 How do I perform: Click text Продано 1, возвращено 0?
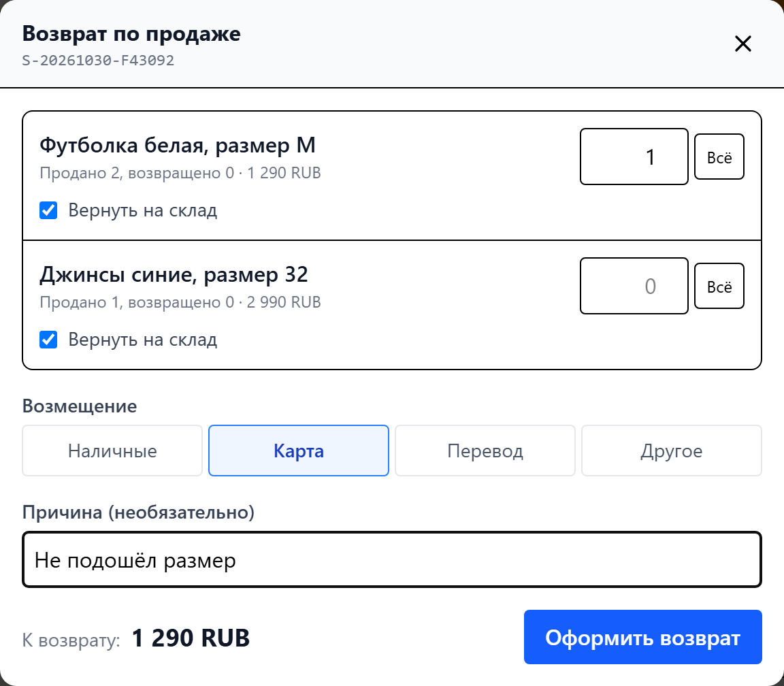pyautogui.click(x=137, y=302)
